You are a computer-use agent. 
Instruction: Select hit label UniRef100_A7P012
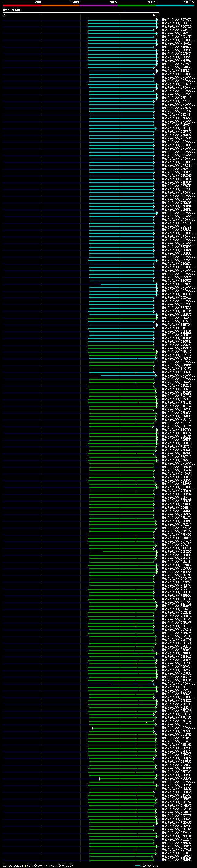pyautogui.click(x=177, y=43)
